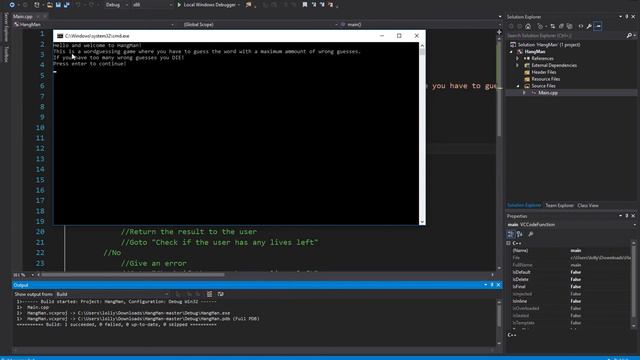Start debugging with the green play icon
The width and height of the screenshot is (640, 360).
pos(179,5)
